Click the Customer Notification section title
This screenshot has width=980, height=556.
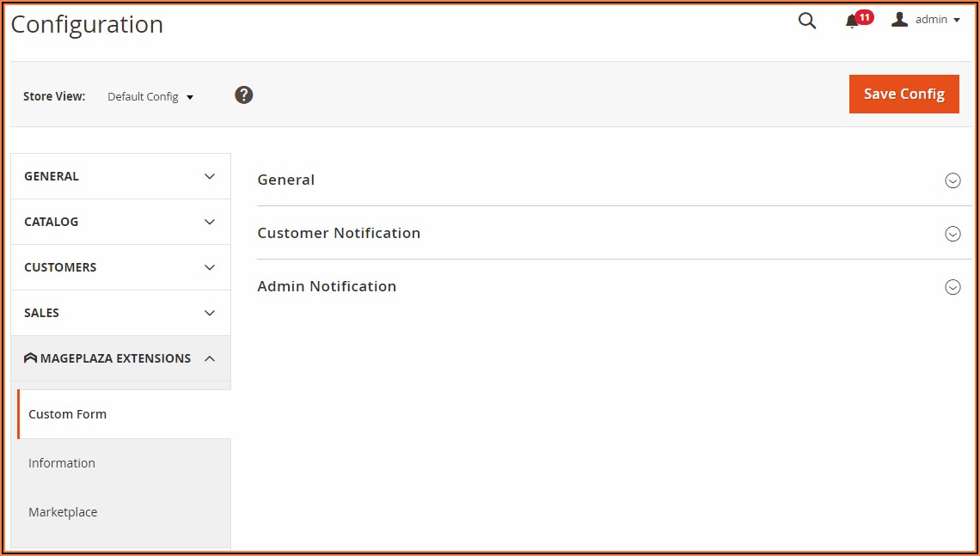click(x=339, y=233)
